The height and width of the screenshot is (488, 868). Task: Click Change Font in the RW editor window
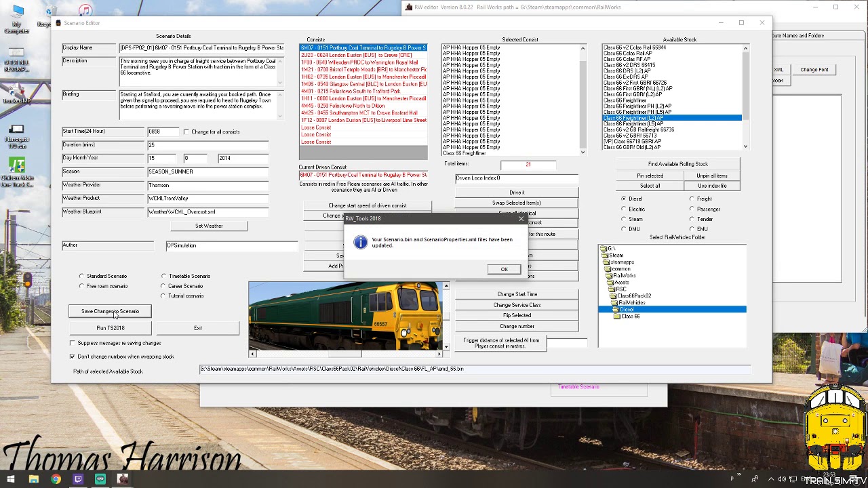click(814, 70)
